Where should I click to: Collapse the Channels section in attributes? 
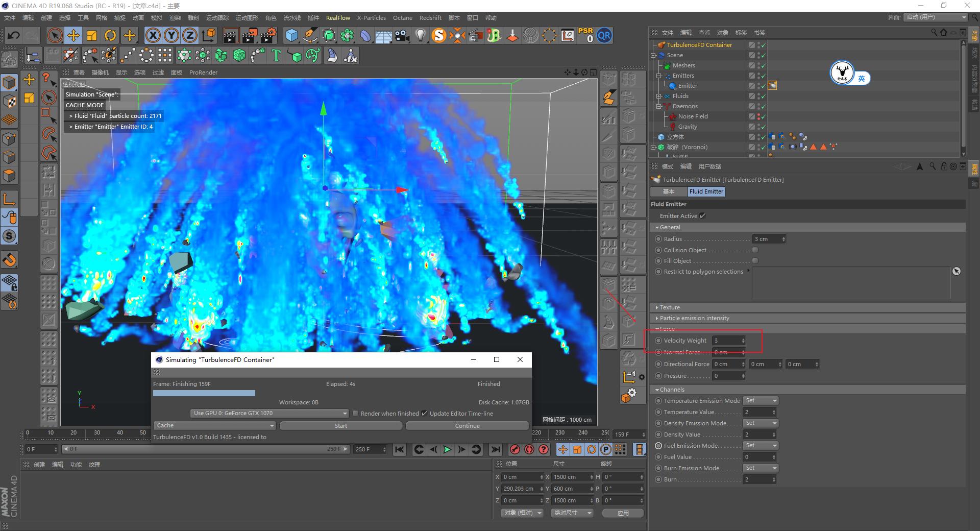click(657, 389)
